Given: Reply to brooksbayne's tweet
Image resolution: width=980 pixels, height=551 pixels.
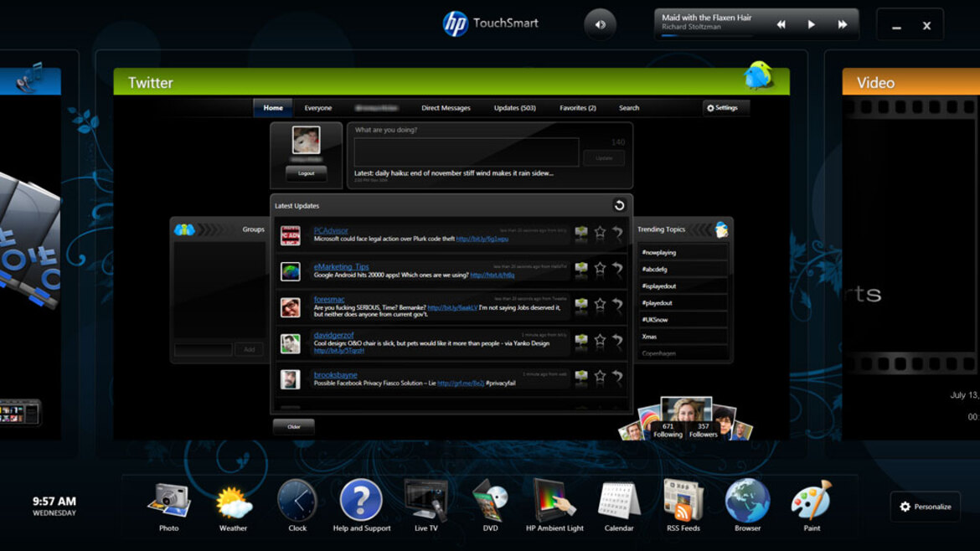Looking at the screenshot, I should pyautogui.click(x=581, y=377).
